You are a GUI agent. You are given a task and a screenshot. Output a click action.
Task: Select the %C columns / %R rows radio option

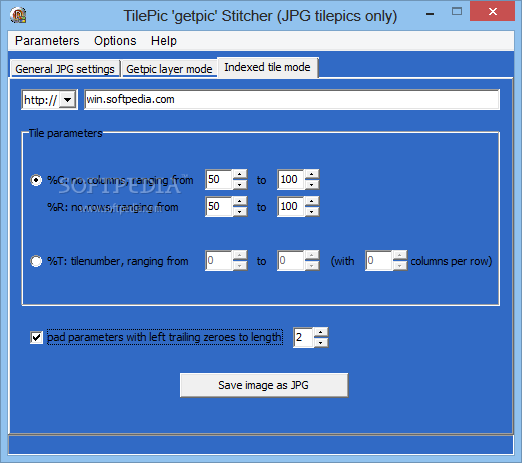tap(36, 180)
